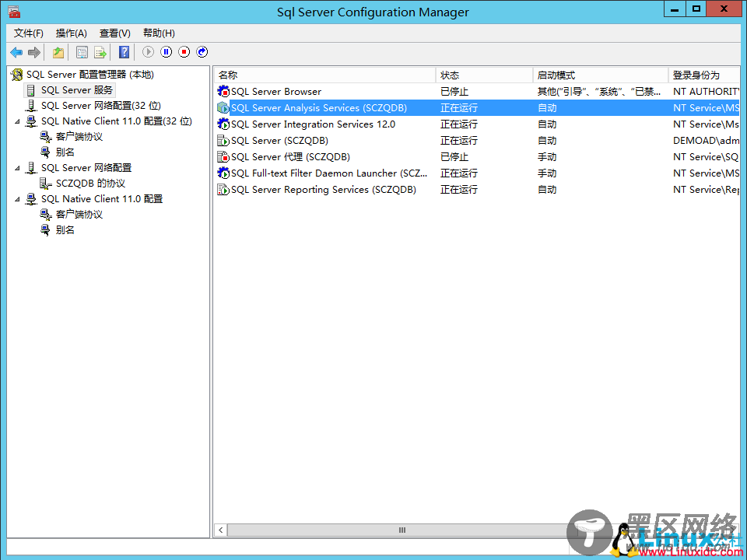The image size is (747, 560).
Task: Start service with the play icon
Action: click(148, 52)
